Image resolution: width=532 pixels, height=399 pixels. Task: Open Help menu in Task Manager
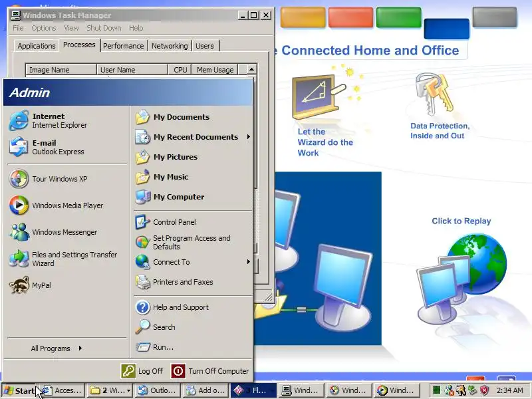click(136, 28)
